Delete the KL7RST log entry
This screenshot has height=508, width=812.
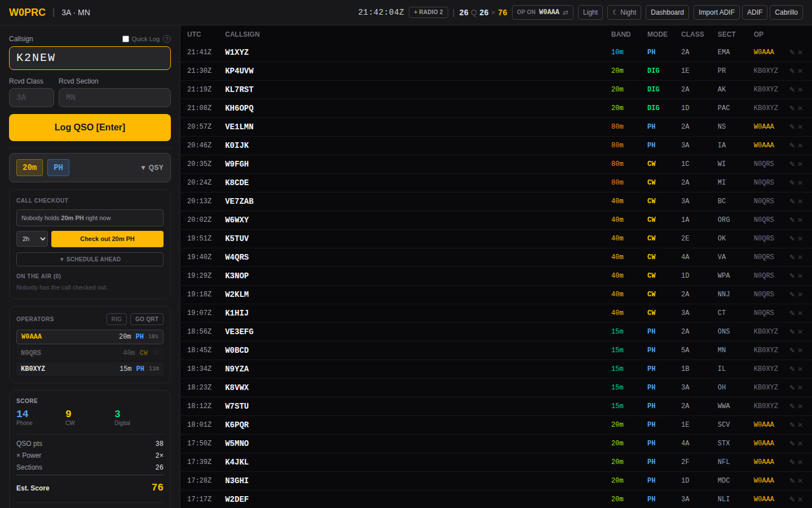point(800,90)
